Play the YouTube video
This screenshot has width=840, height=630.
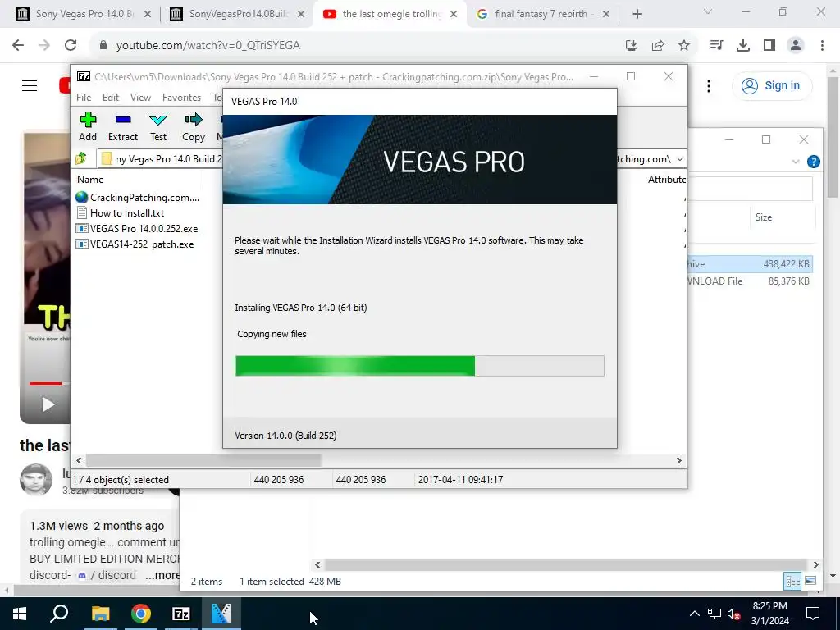click(x=48, y=404)
